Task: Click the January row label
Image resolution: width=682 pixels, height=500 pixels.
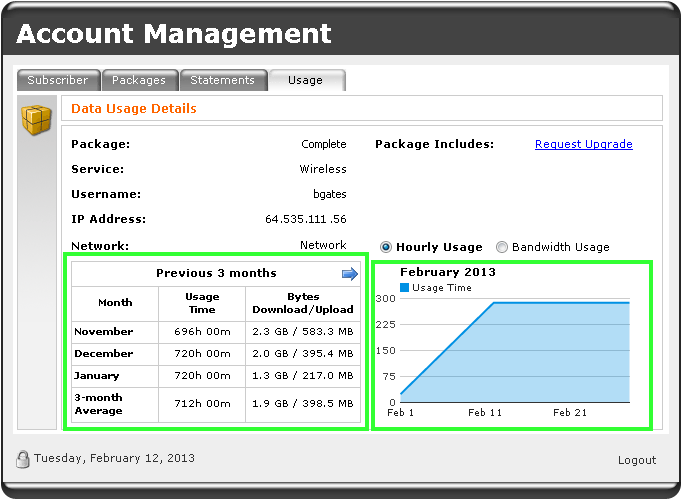Action: pyautogui.click(x=97, y=376)
